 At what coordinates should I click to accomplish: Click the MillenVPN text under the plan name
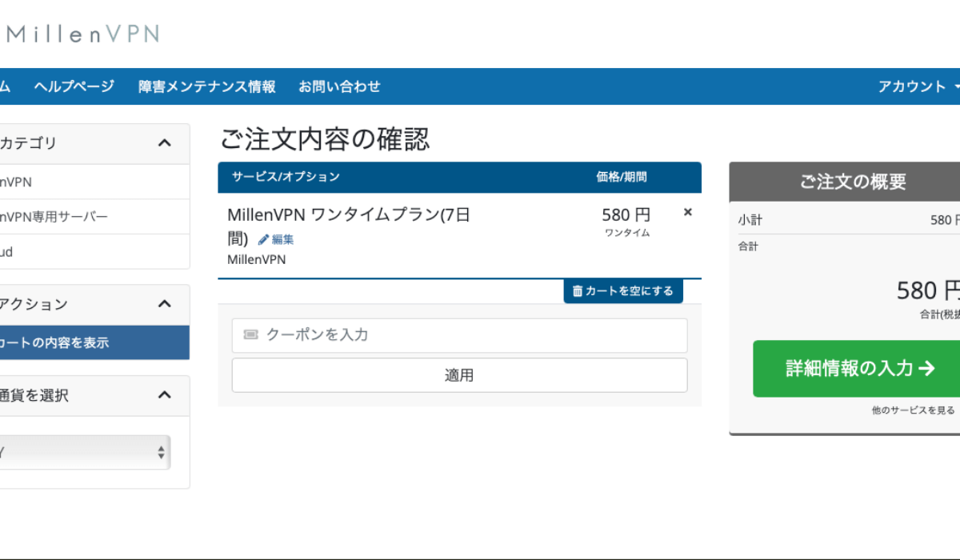tap(256, 259)
